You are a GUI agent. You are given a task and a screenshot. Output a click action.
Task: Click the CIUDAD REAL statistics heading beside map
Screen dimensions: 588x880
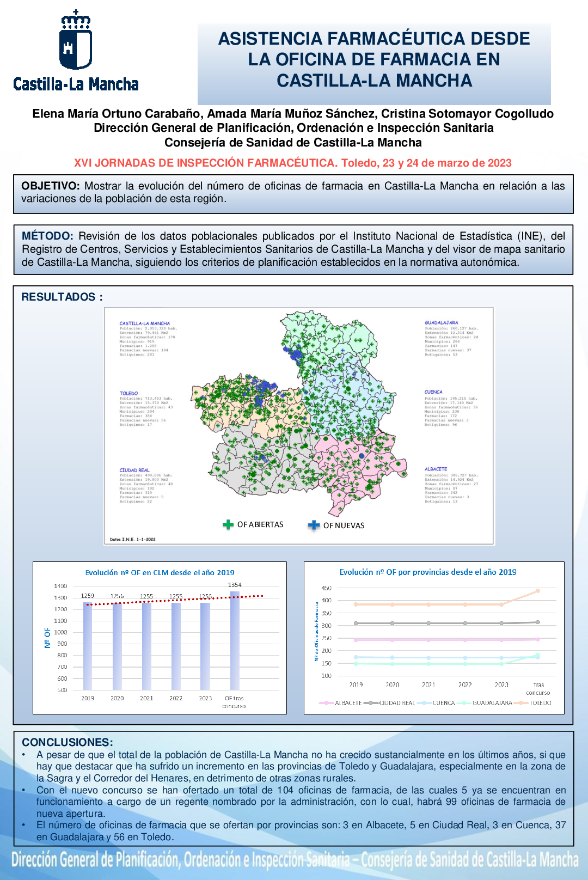[x=134, y=470]
